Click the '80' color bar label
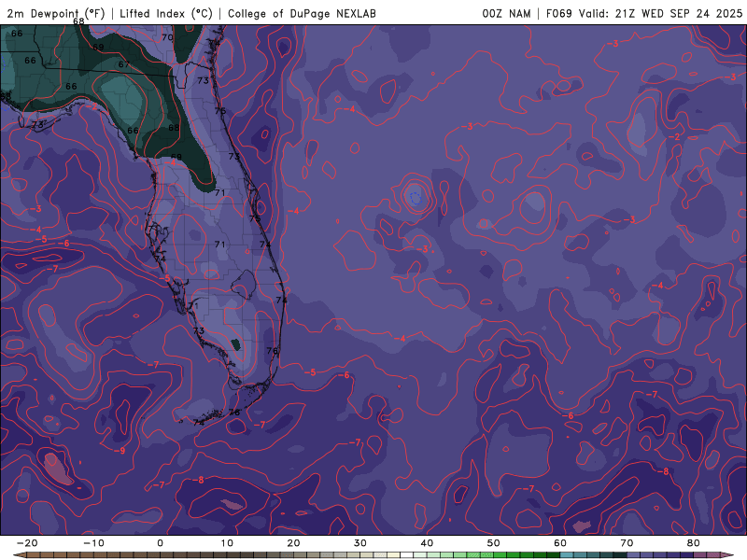The width and height of the screenshot is (747, 560). (694, 543)
